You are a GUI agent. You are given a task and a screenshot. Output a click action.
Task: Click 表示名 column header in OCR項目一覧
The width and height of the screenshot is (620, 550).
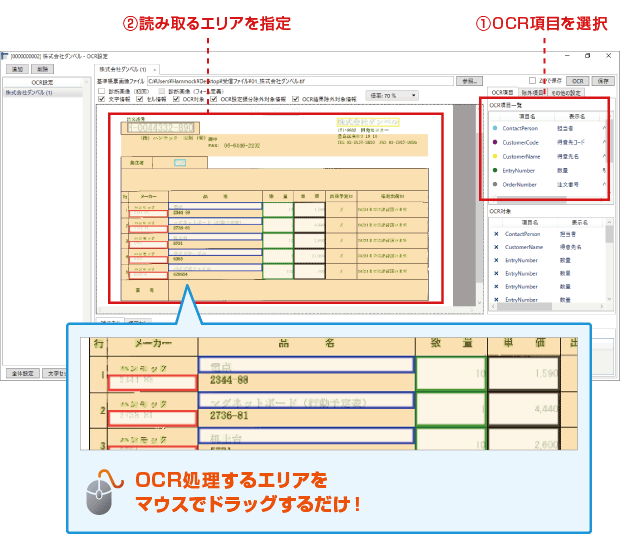(577, 116)
